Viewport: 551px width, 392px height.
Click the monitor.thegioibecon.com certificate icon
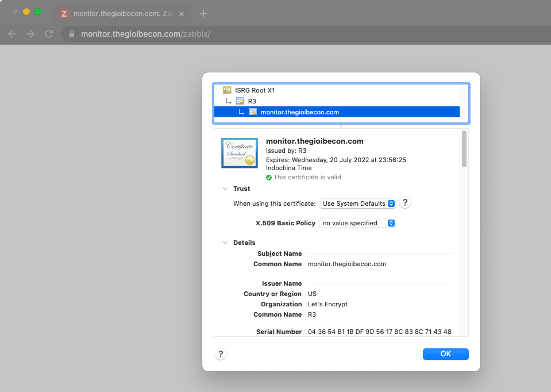click(252, 112)
